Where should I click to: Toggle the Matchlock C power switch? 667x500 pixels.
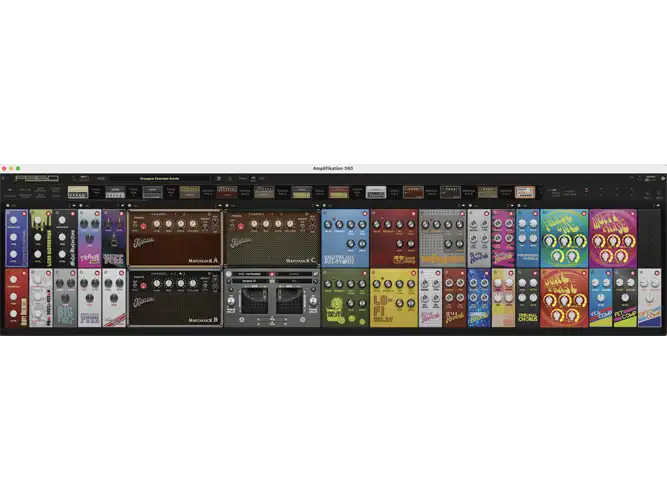pyautogui.click(x=241, y=226)
